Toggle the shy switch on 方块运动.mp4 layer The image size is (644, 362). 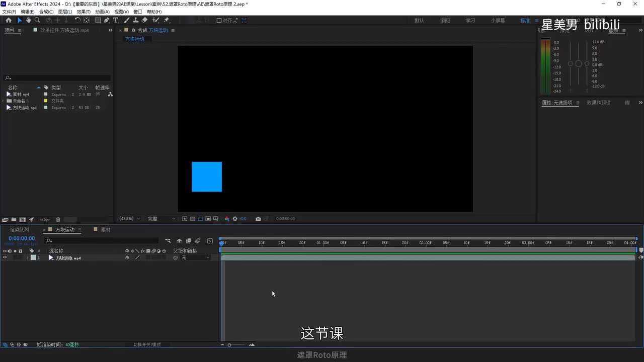[127, 258]
